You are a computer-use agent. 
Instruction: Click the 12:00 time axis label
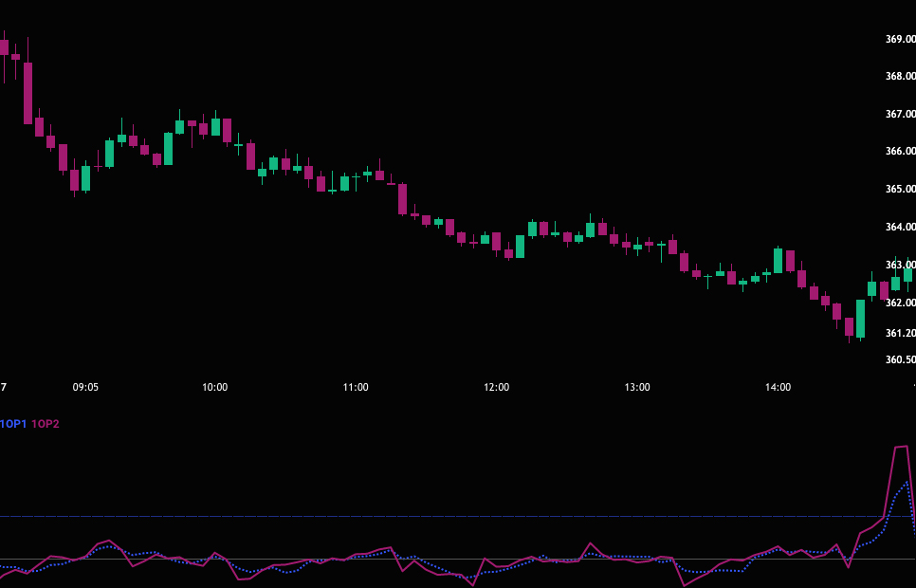(x=497, y=387)
